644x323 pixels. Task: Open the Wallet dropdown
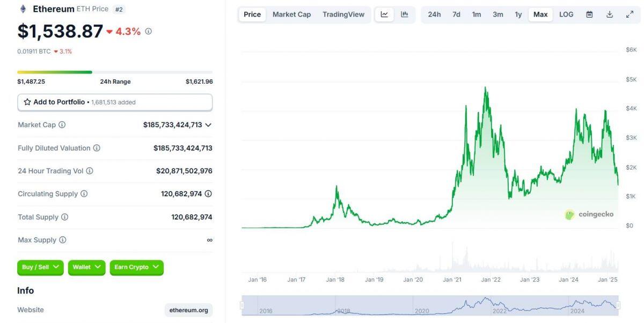pyautogui.click(x=87, y=267)
